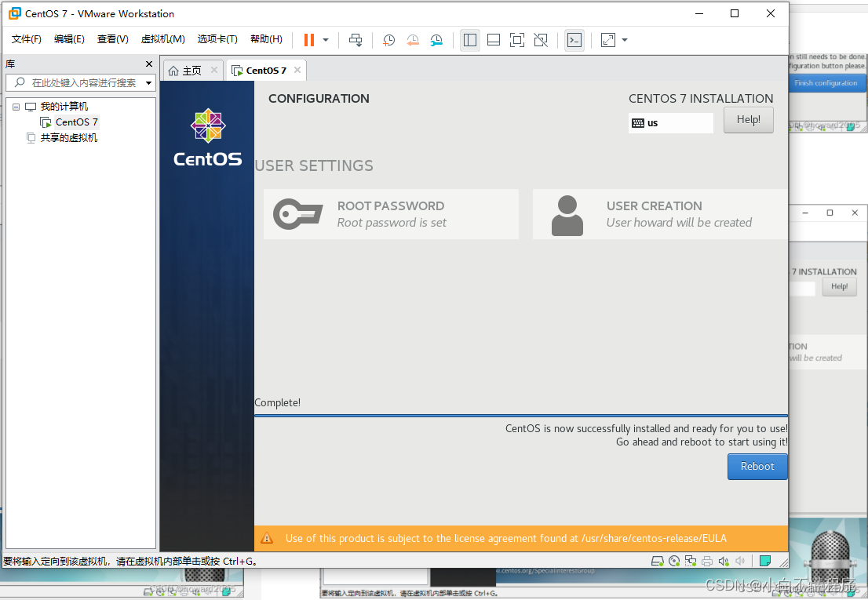Viewport: 868px width, 600px height.
Task: Toggle the console view button
Action: pos(574,40)
